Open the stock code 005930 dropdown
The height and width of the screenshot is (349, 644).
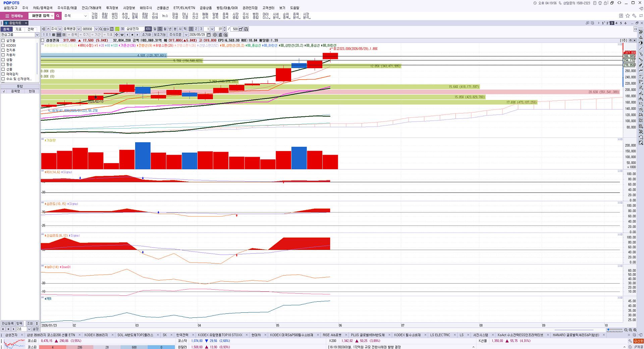point(96,29)
